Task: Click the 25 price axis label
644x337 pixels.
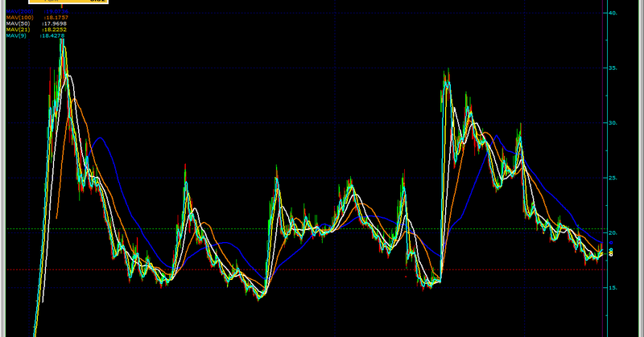Action: [613, 178]
